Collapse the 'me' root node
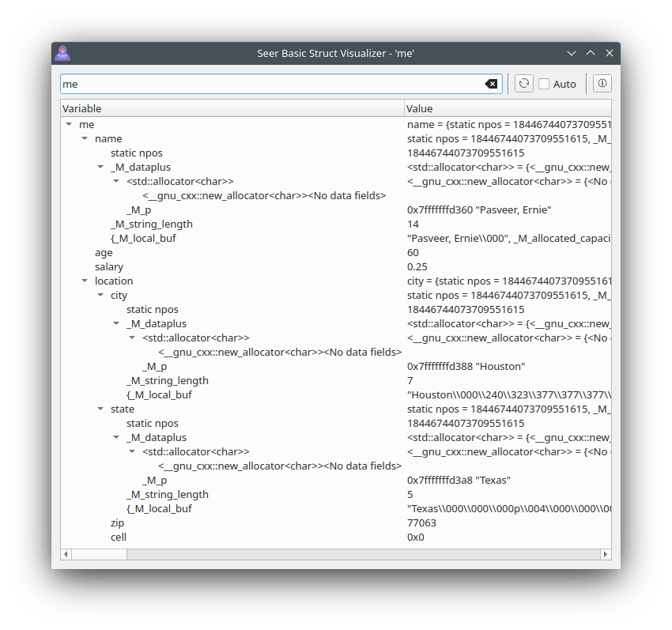Viewport: 672px width, 630px height. (x=69, y=124)
